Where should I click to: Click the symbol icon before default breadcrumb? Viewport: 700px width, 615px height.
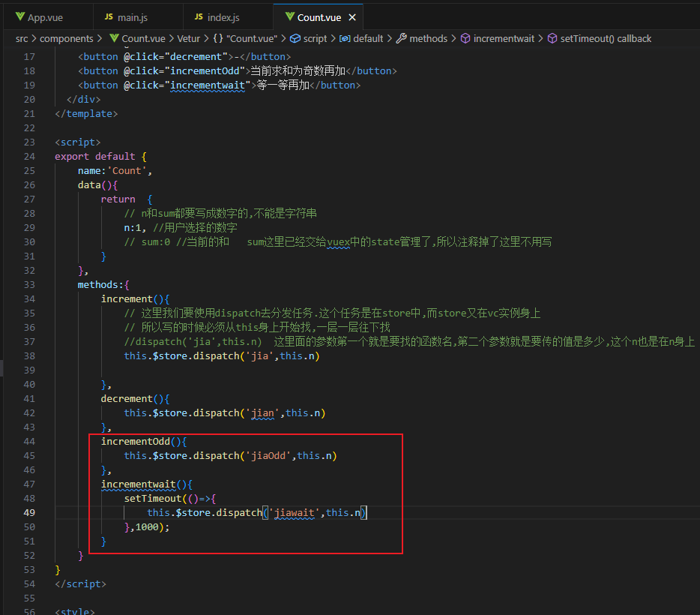345,39
